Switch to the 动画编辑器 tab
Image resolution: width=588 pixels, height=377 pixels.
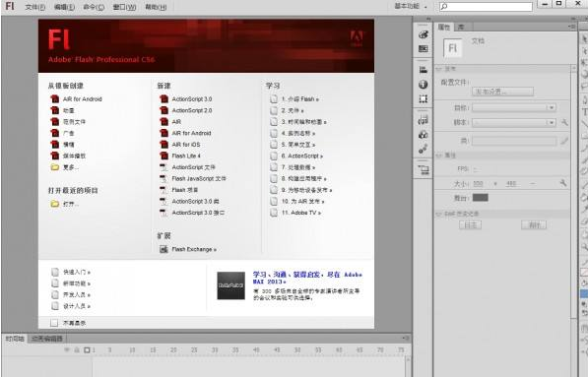[47, 339]
